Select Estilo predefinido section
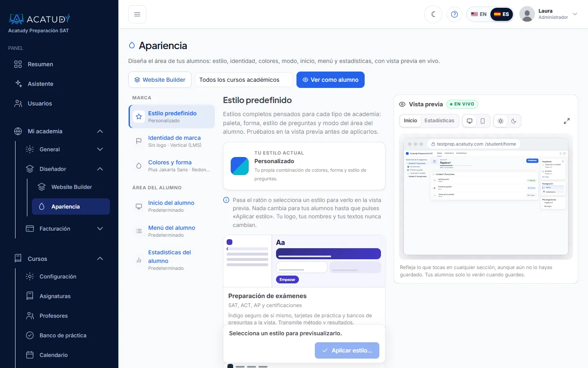Viewport: 588px width, 368px height. tap(171, 117)
